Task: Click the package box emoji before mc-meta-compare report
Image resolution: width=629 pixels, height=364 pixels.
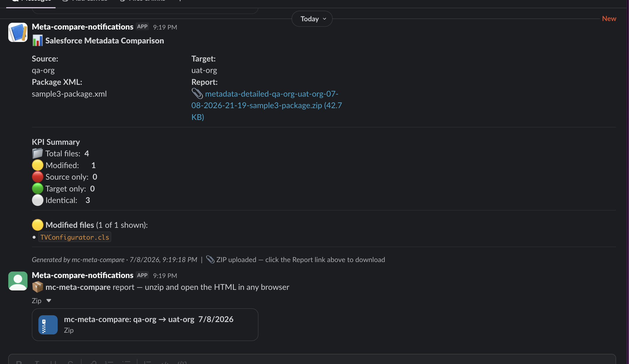Action: (38, 287)
